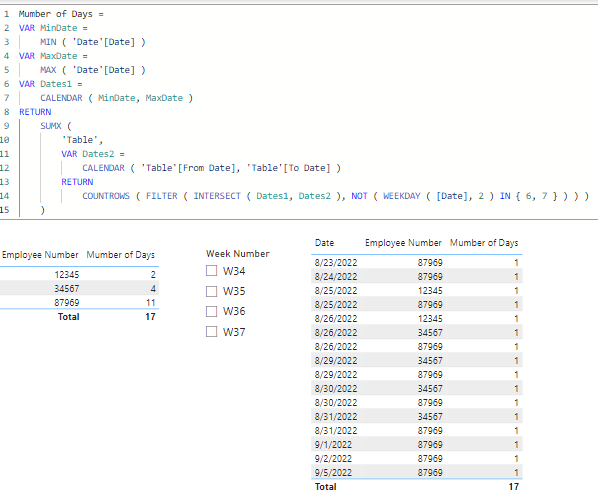
Task: Click the Week Number slicer header
Action: tap(238, 254)
